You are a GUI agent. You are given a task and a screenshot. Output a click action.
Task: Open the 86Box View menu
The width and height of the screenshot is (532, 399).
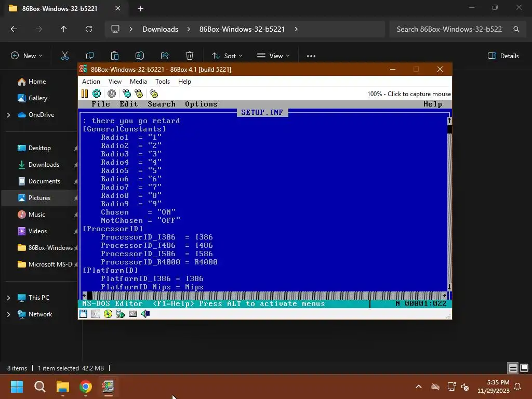[115, 82]
